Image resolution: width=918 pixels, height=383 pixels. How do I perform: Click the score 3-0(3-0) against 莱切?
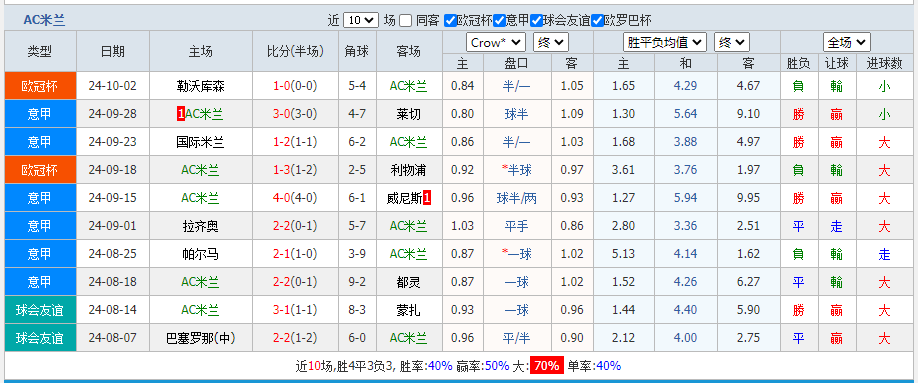pos(295,114)
